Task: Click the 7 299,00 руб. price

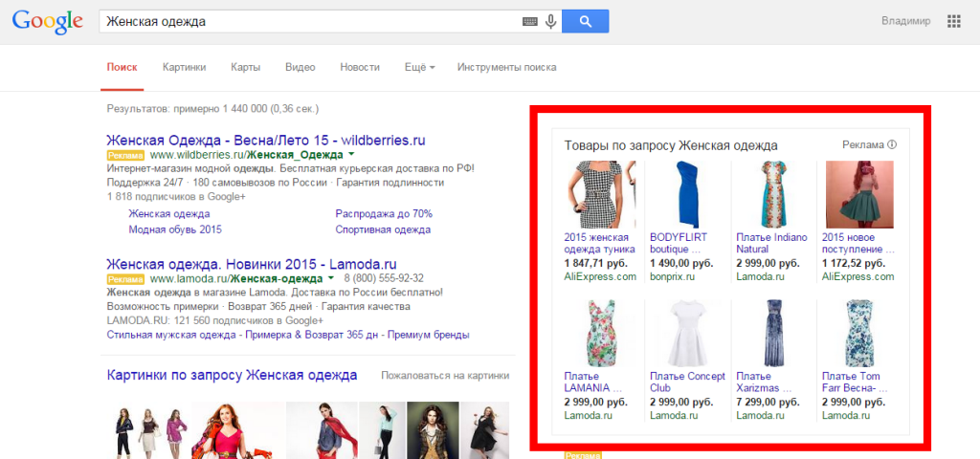Action: click(x=768, y=402)
